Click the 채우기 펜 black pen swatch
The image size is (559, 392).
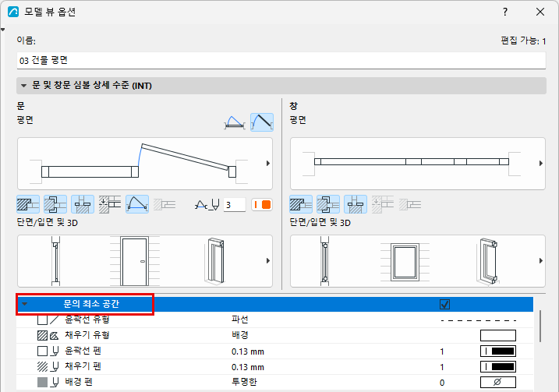pyautogui.click(x=498, y=367)
